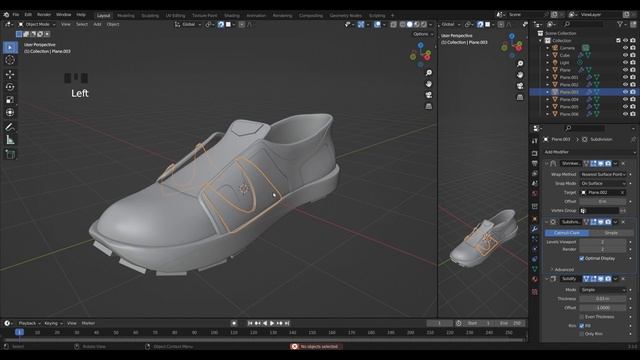
Task: Click zoom icon in the right viewport
Action: (x=520, y=64)
